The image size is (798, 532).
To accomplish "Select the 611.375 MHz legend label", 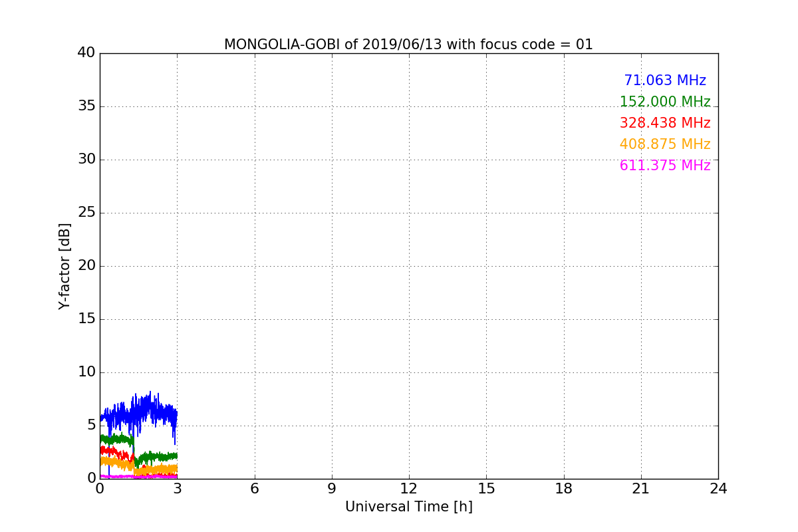I will tap(665, 166).
